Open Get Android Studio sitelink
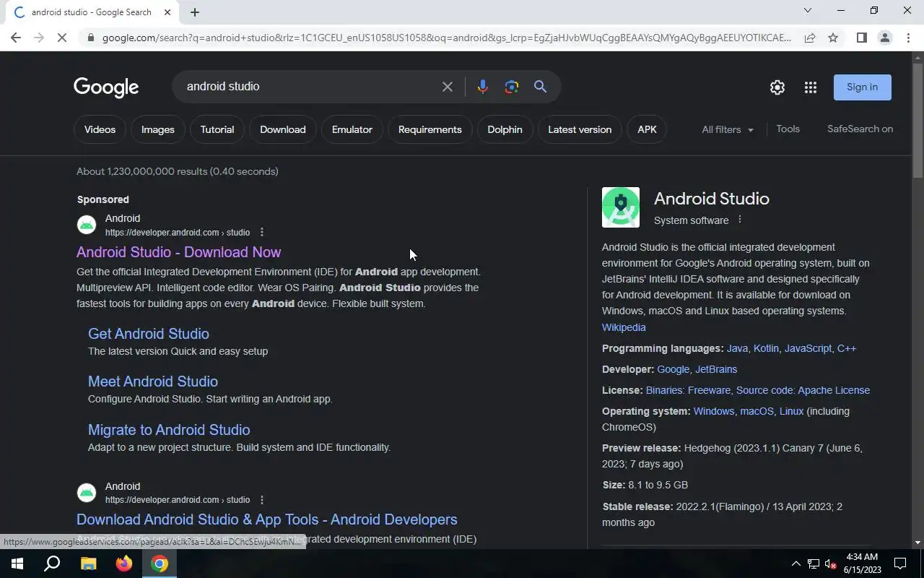Viewport: 924px width, 578px height. 149,334
